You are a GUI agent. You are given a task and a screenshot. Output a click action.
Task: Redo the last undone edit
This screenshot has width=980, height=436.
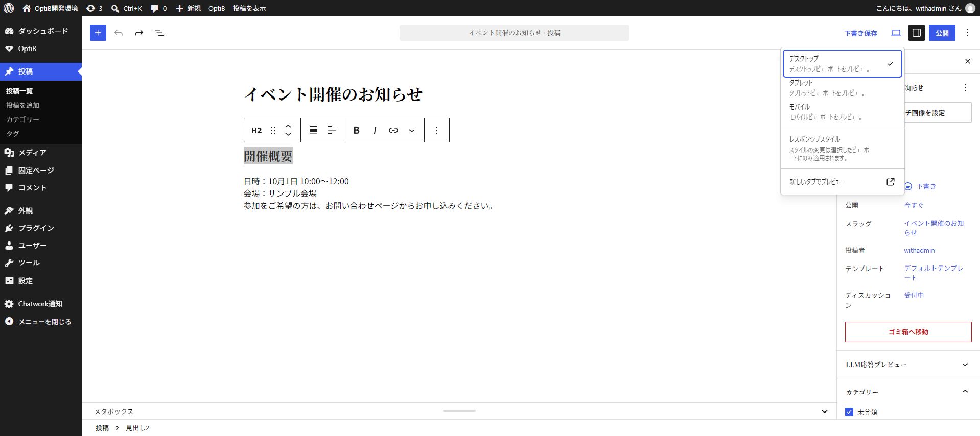tap(139, 33)
